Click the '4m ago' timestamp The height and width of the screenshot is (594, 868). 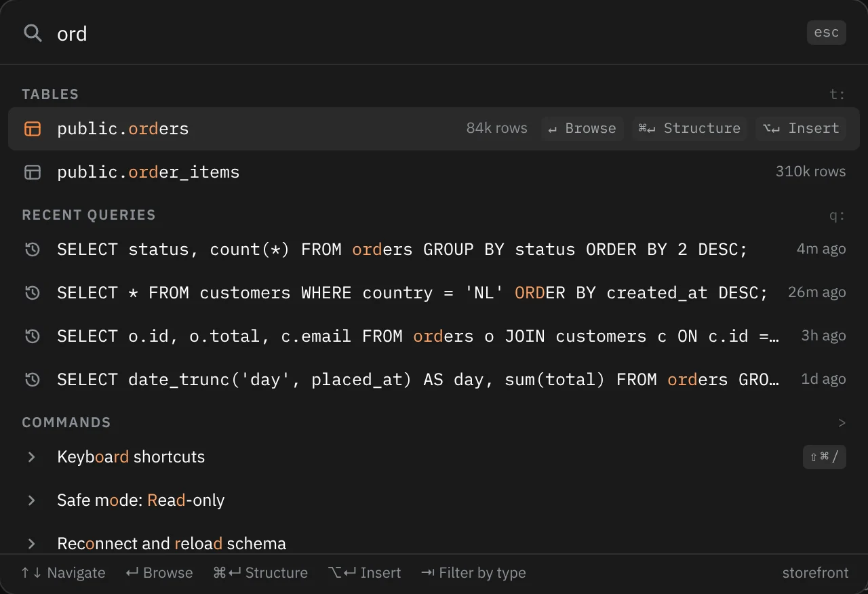[821, 249]
